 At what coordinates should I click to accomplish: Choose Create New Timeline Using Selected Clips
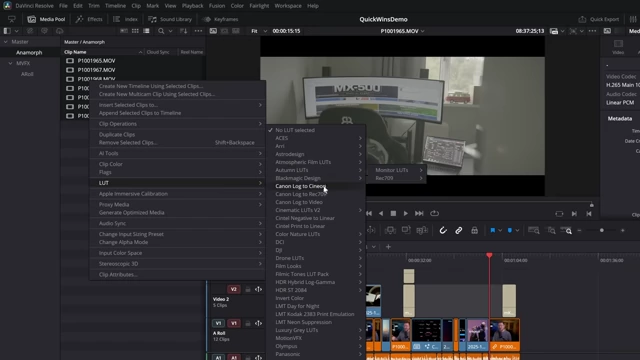click(x=151, y=86)
